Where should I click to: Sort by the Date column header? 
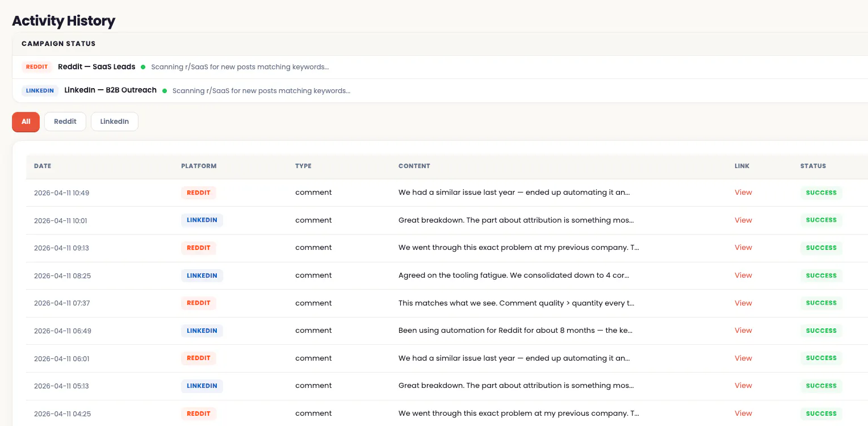pos(43,166)
